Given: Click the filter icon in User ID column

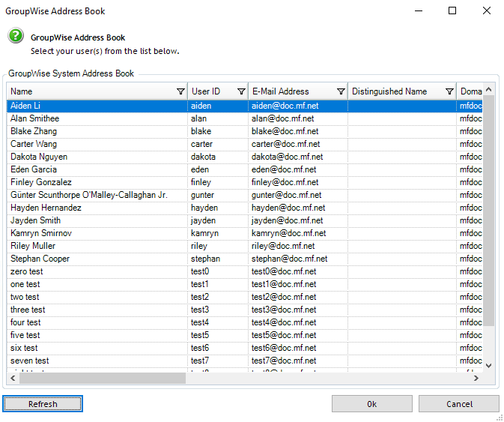Looking at the screenshot, I should pos(241,91).
